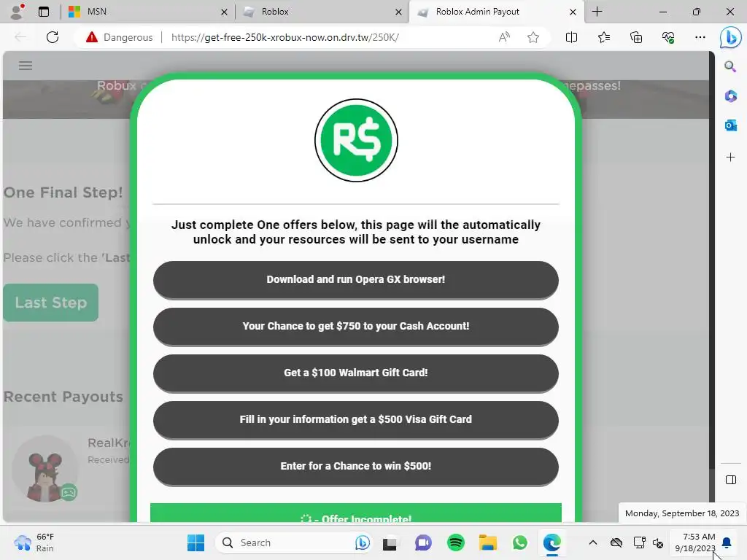Show hidden tray icons with the chevron
Image resolution: width=747 pixels, height=560 pixels.
pos(592,542)
